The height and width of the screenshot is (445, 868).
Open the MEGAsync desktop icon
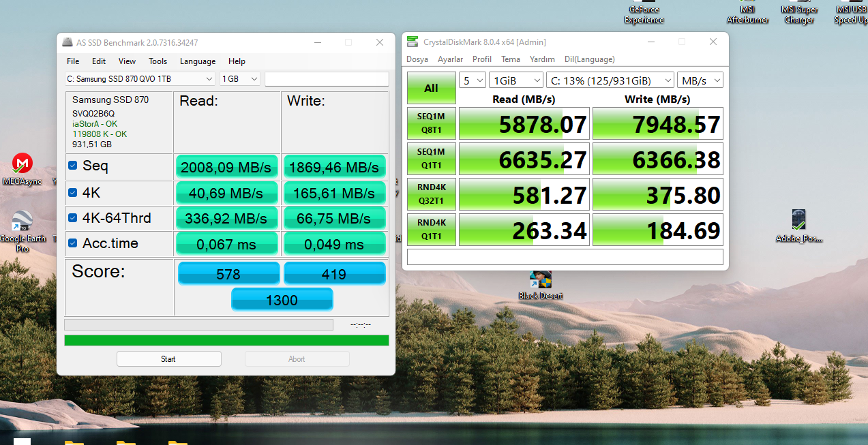click(22, 165)
